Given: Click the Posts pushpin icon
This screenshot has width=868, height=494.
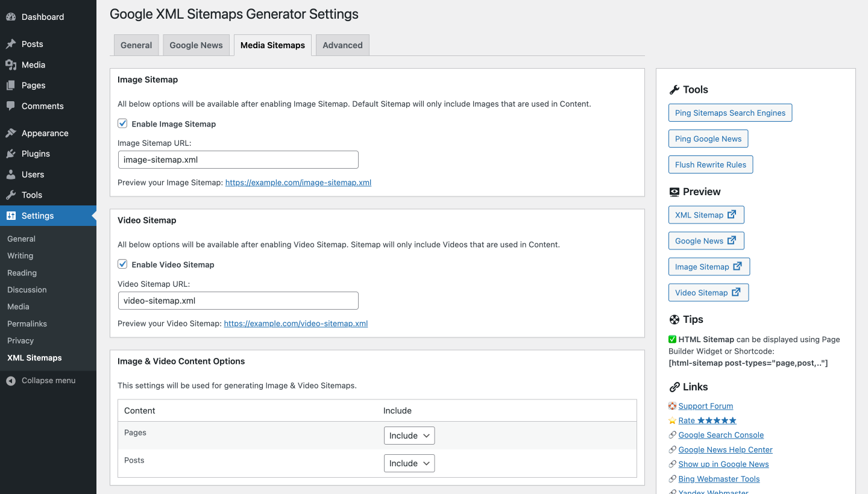Looking at the screenshot, I should pyautogui.click(x=11, y=44).
